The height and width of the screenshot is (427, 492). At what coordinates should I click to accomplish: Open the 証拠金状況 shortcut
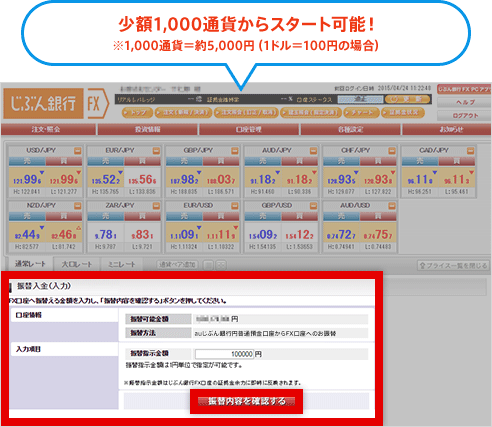point(403,113)
